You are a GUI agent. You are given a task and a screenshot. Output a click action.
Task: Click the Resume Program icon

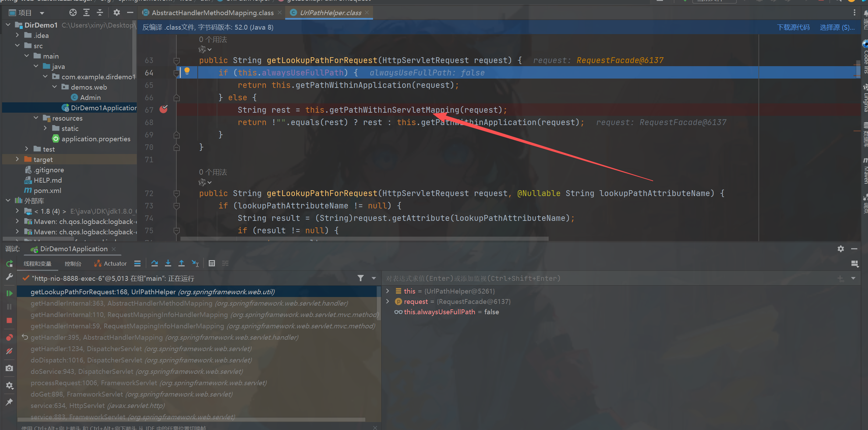click(9, 293)
